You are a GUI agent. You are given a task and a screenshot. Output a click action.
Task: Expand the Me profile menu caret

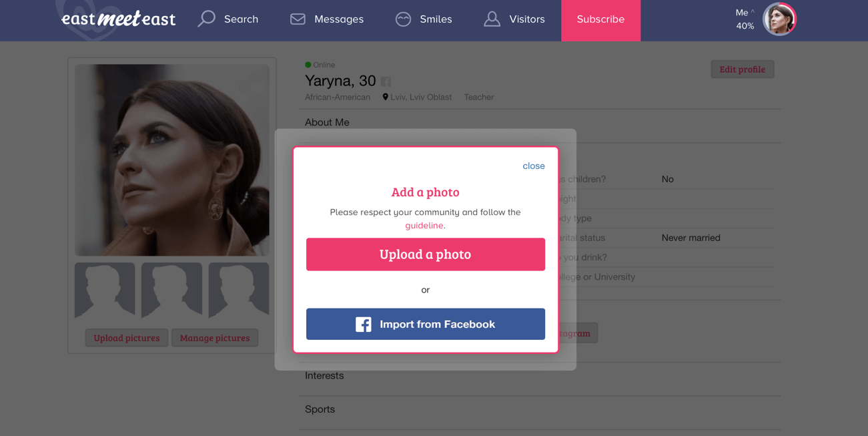tap(753, 12)
